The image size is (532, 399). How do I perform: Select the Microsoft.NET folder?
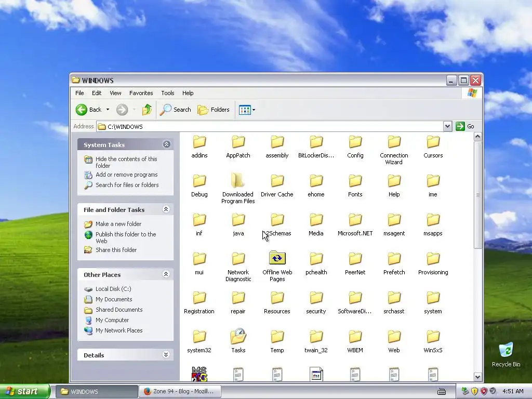(355, 224)
